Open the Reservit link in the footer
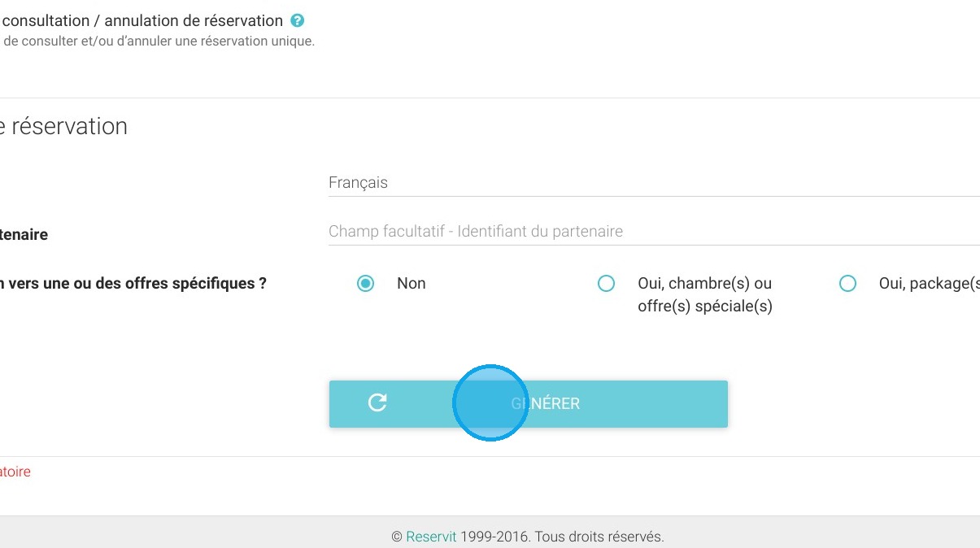 click(431, 537)
